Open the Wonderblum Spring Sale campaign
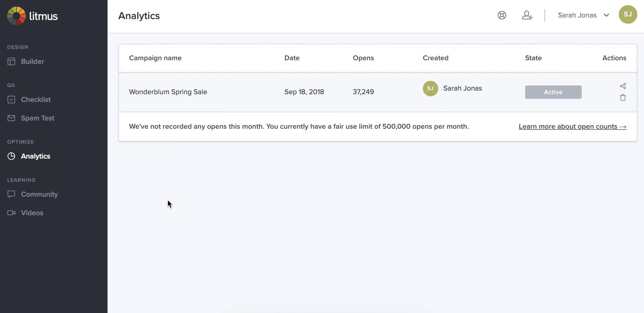The width and height of the screenshot is (644, 313). point(168,92)
